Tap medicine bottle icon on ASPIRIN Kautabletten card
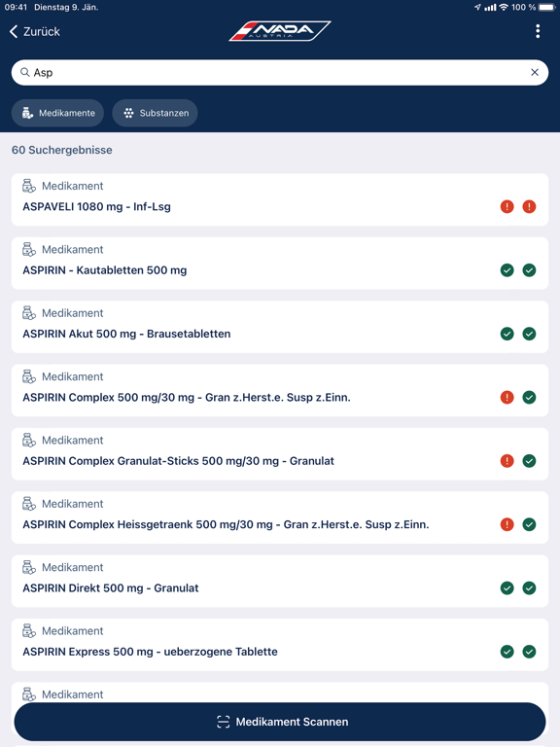Viewport: 560px width, 747px height. click(29, 249)
